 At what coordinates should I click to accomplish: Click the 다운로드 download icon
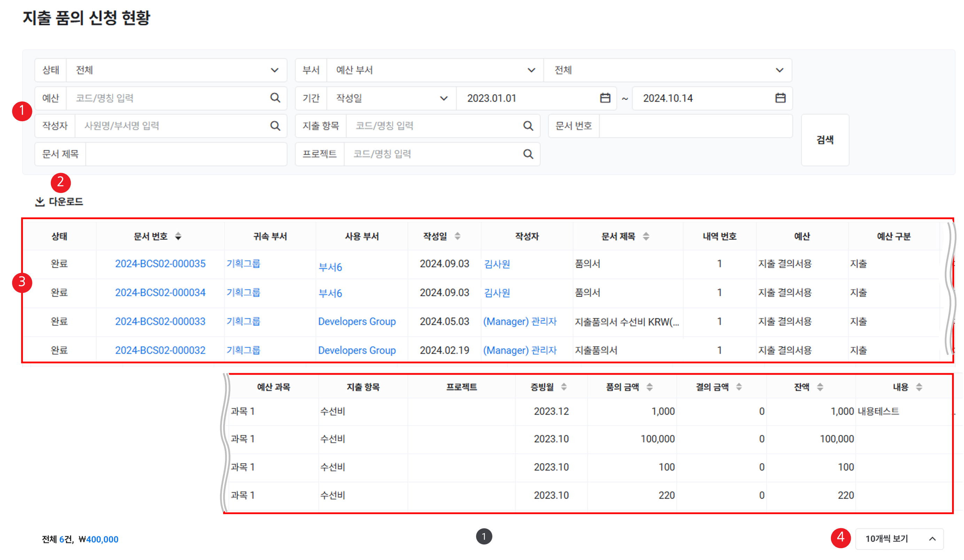point(40,202)
